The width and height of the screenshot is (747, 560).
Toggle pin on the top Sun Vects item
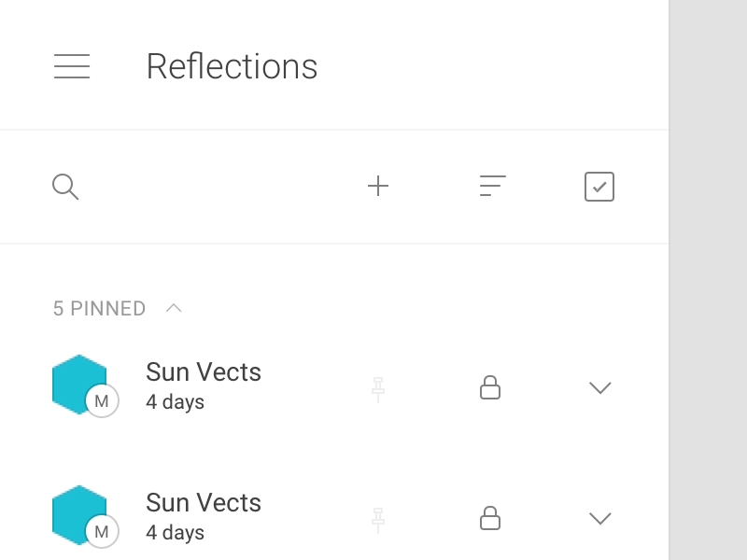pos(378,388)
